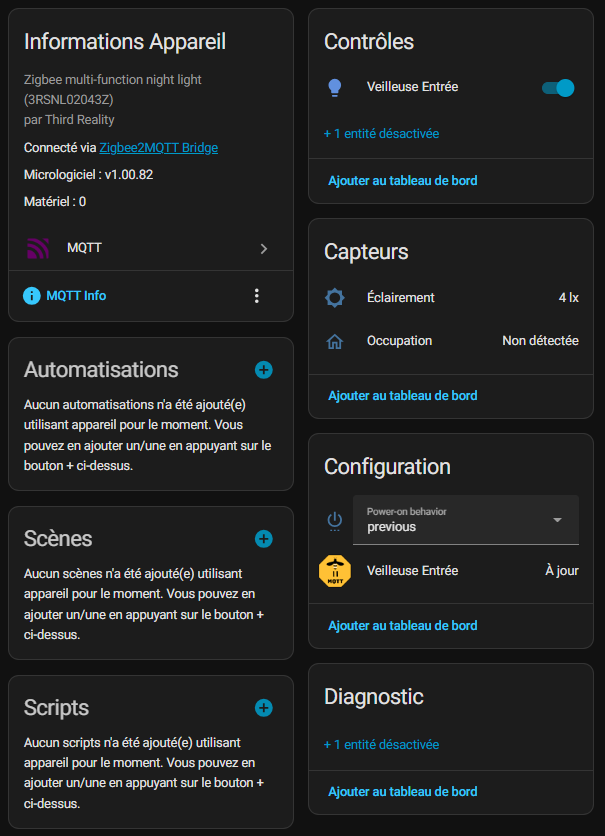Toggle the Veilleuse Entrée light switch off
Viewport: 605px width, 836px height.
[558, 88]
